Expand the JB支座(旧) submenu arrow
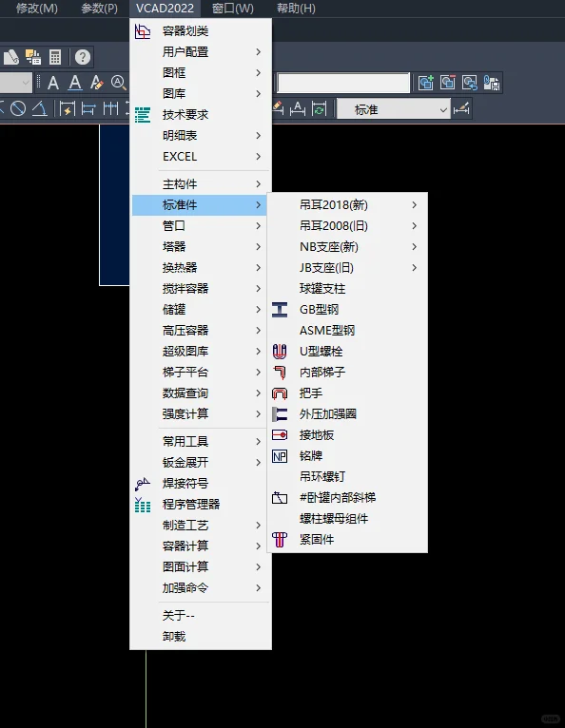Image resolution: width=565 pixels, height=728 pixels. click(414, 268)
